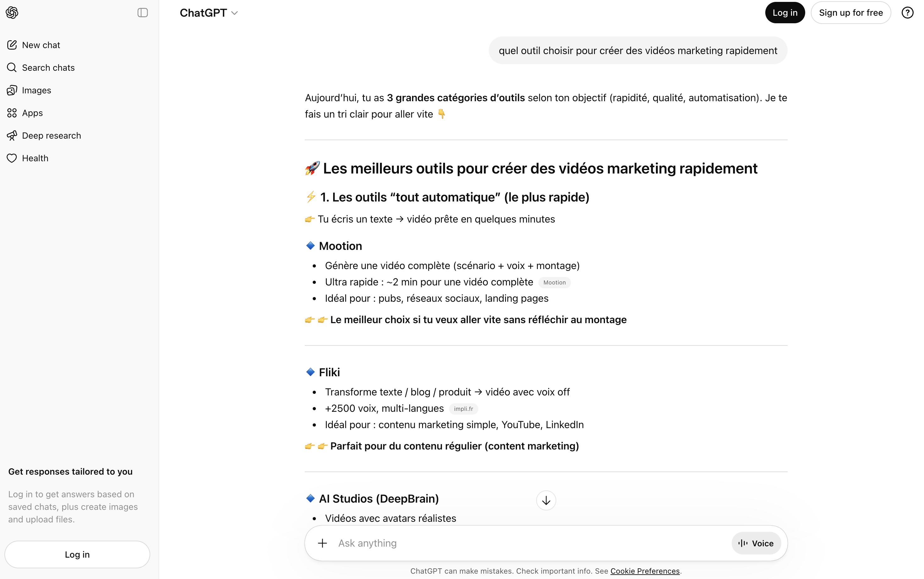Viewport: 924px width, 579px height.
Task: Click the plus attachment icon
Action: [x=322, y=543]
